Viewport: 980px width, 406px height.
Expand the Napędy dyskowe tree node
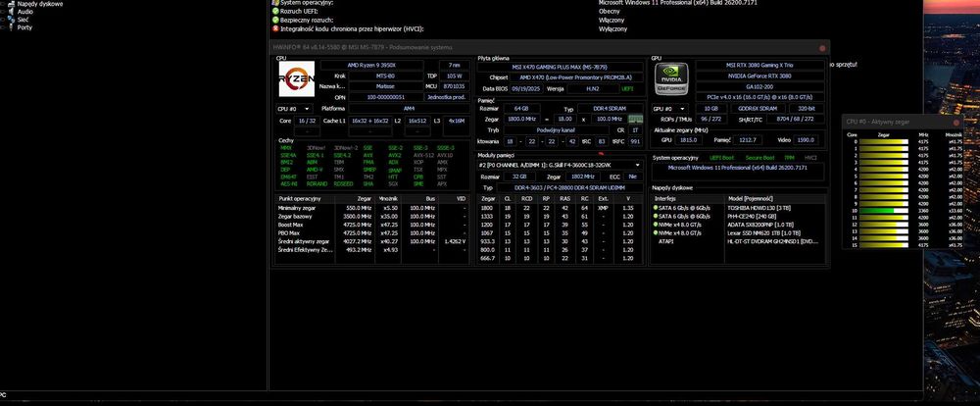tap(3, 3)
